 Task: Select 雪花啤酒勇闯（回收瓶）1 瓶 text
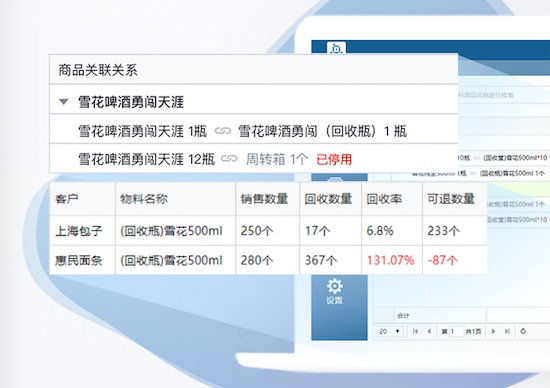(322, 131)
